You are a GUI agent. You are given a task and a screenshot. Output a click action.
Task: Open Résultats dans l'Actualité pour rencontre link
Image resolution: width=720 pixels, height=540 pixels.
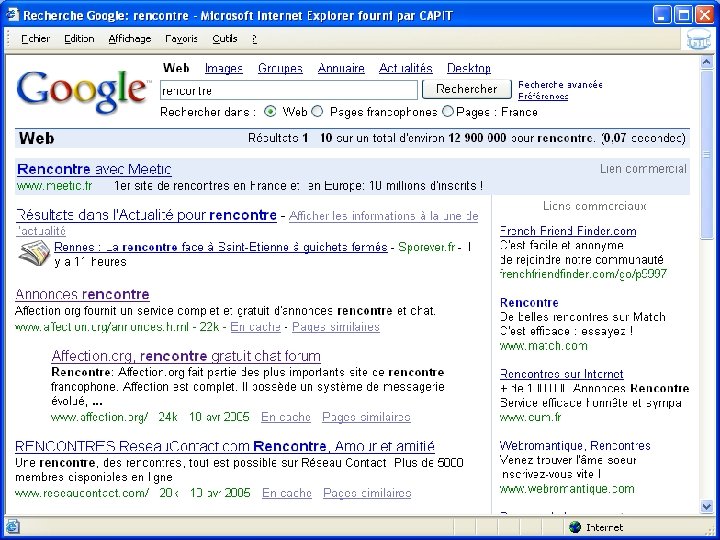click(146, 215)
